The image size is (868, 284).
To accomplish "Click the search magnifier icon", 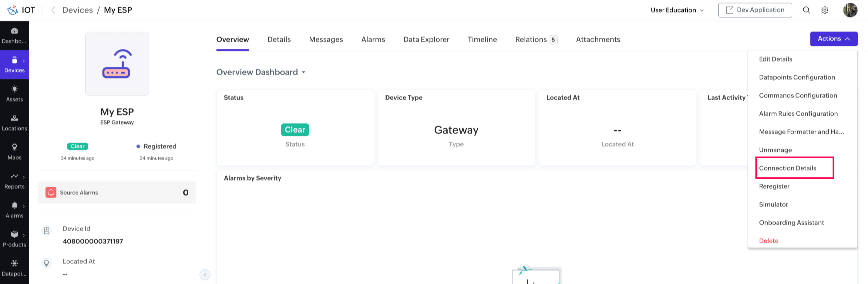I will (806, 10).
